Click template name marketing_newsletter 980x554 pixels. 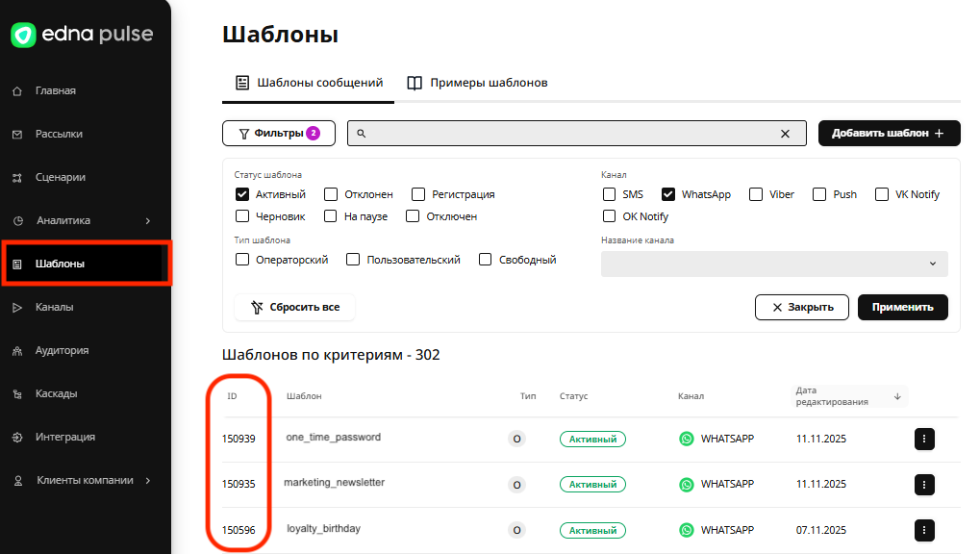click(x=335, y=483)
